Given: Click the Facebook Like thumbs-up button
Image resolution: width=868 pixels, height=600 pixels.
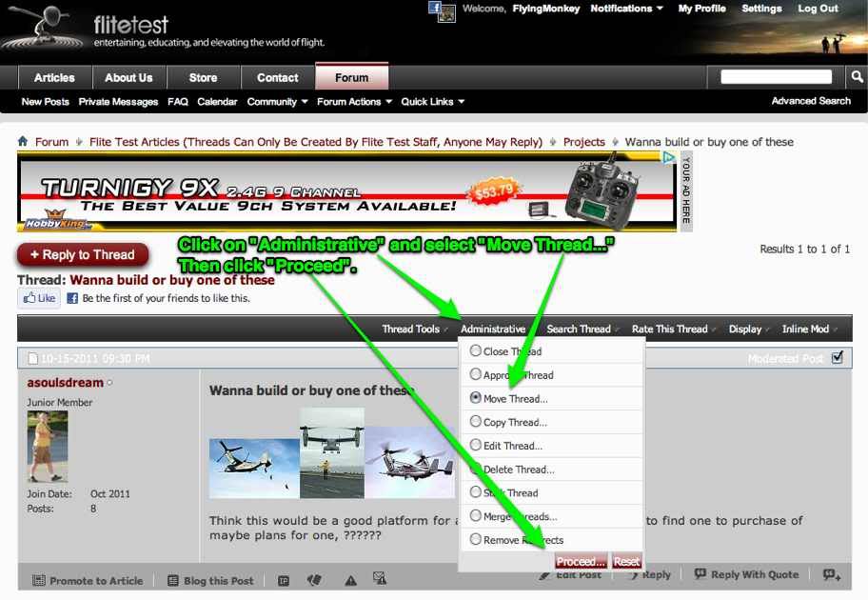Looking at the screenshot, I should (39, 298).
